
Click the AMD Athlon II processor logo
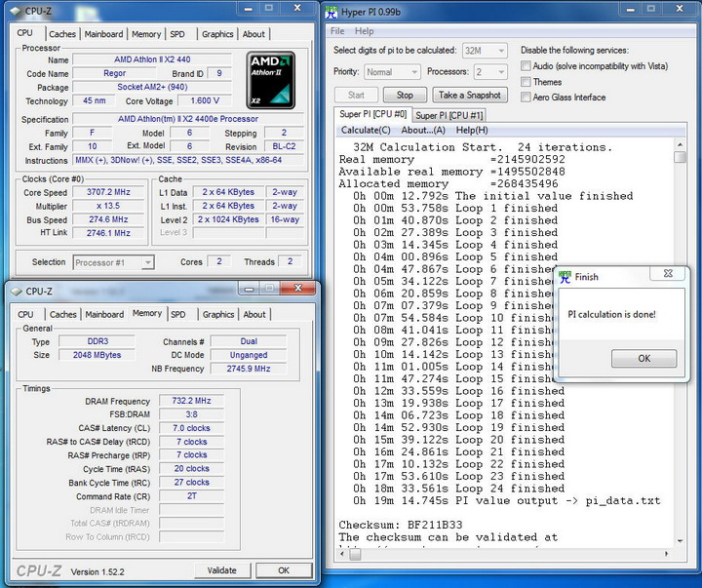pos(270,80)
